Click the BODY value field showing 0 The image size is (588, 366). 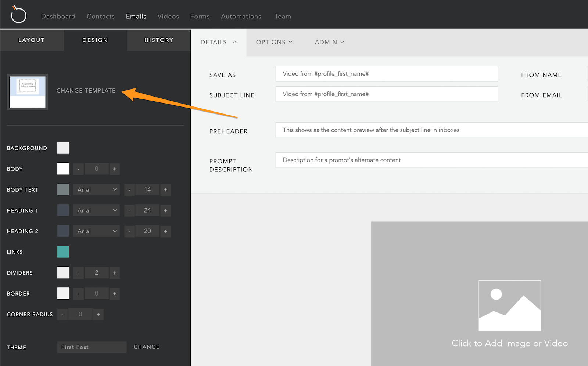pos(97,169)
